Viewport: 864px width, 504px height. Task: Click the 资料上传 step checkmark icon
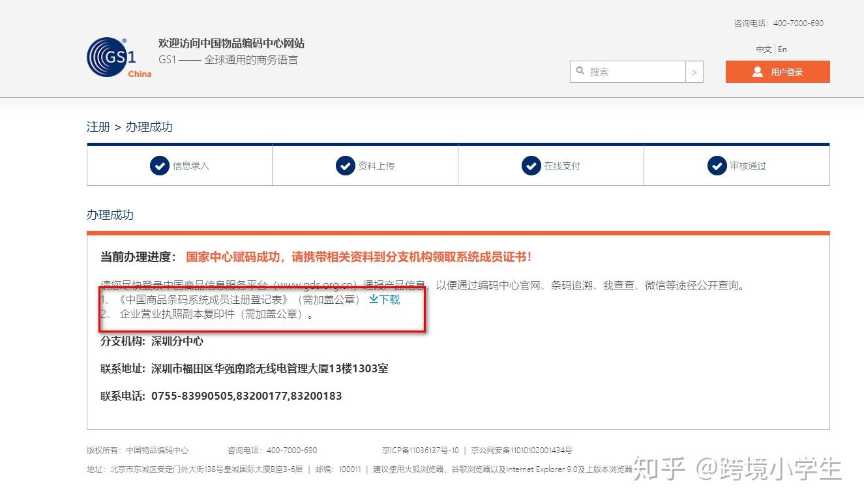coord(345,166)
